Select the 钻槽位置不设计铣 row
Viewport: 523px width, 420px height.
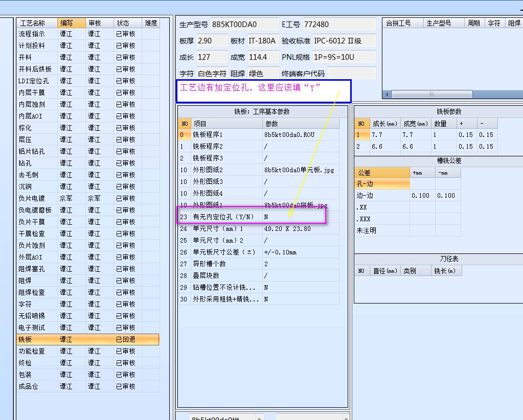click(x=259, y=287)
